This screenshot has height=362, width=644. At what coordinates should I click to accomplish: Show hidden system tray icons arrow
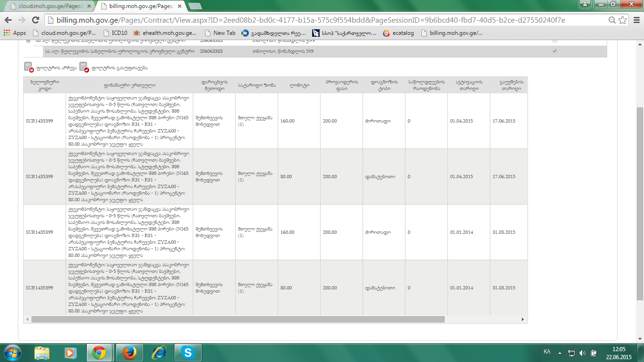(560, 353)
